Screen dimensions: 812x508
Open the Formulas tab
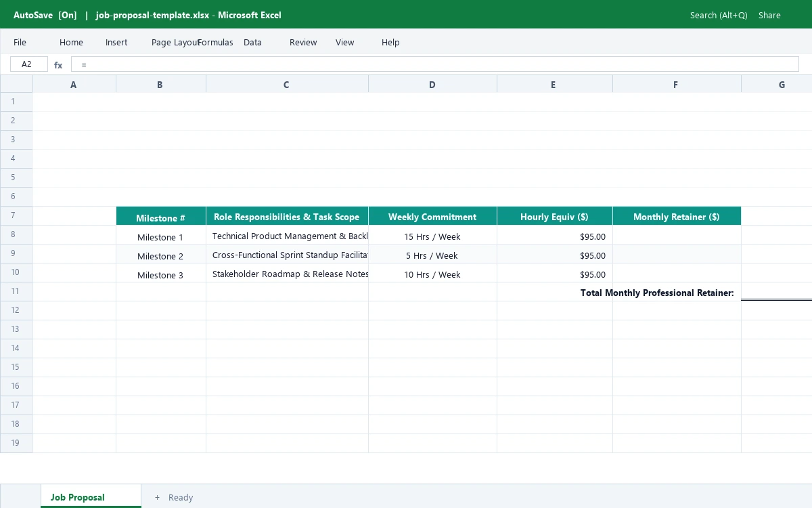click(215, 42)
